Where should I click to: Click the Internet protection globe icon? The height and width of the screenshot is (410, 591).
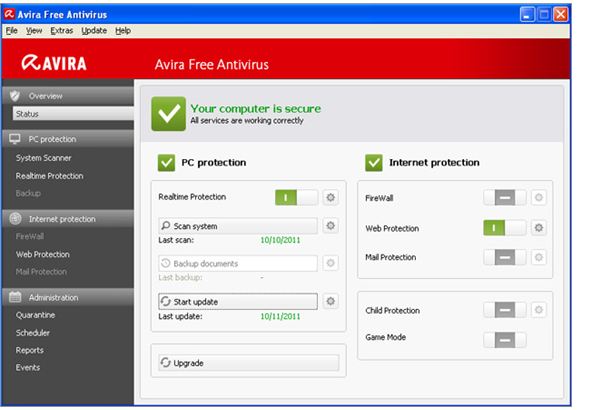pyautogui.click(x=15, y=219)
